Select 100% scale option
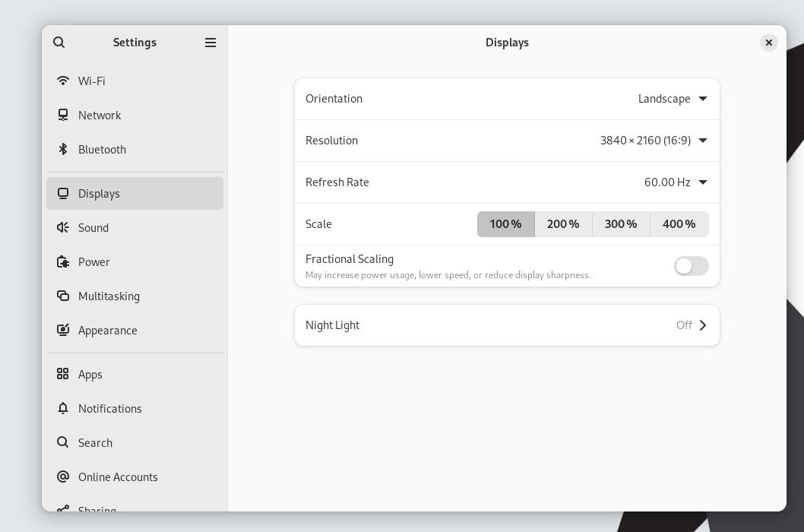The image size is (804, 532). (505, 224)
